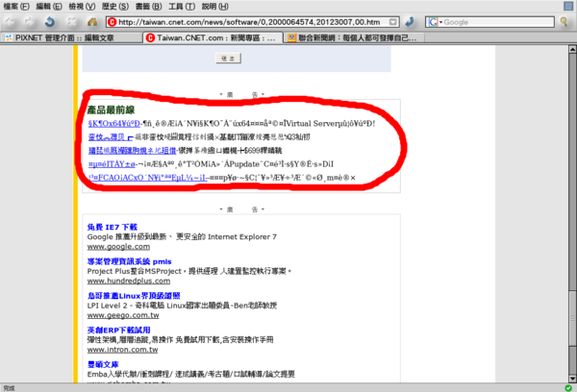Open the garbled link containing FCAO
The height and width of the screenshot is (392, 577).
pyautogui.click(x=148, y=178)
